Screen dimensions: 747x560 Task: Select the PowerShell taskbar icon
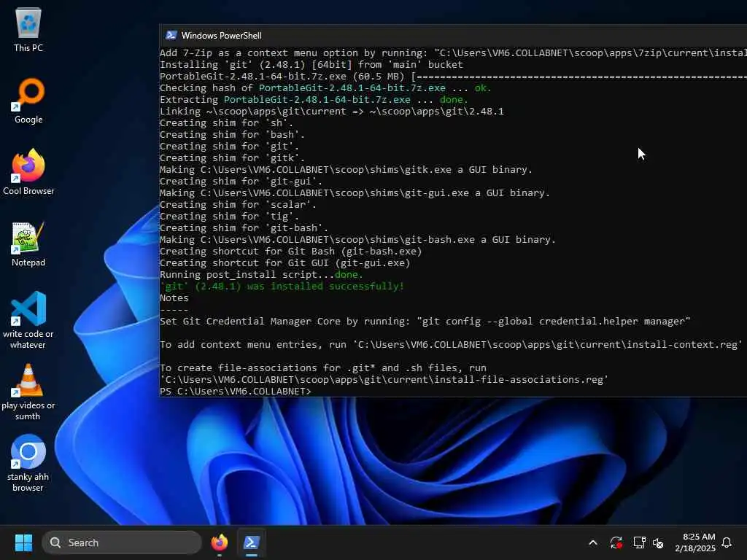pos(251,542)
